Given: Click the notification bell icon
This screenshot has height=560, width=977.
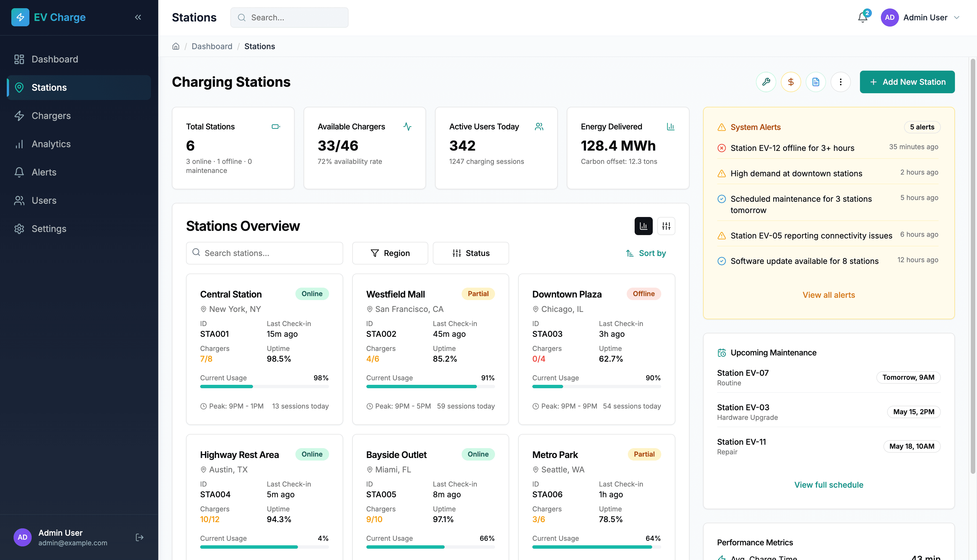Looking at the screenshot, I should [x=862, y=17].
